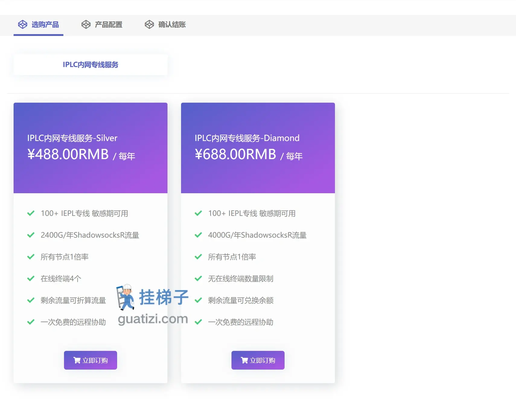Click checkmark next to 在线终端4个
Screen dimensions: 516x420
coord(31,278)
